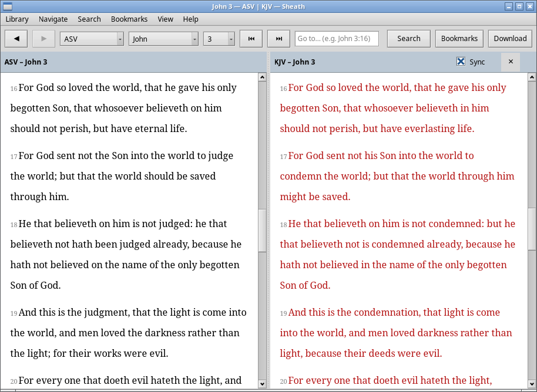Click verse number 17 in ASV pane
Viewport: 537px width, 392px height.
click(x=14, y=157)
